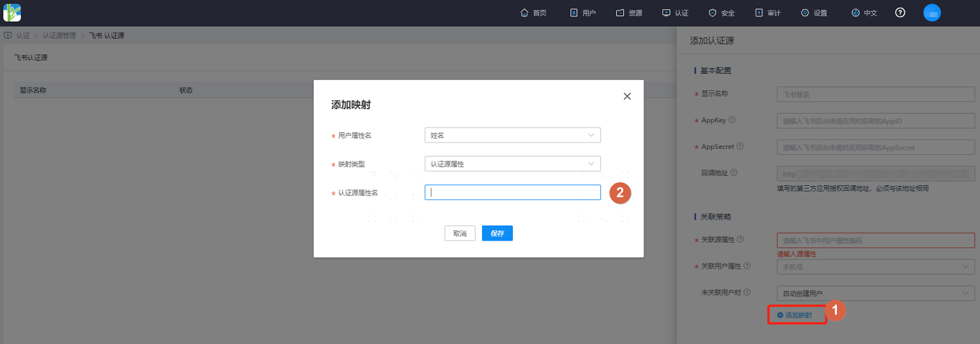Open the 资源 menu
The width and height of the screenshot is (980, 344).
pyautogui.click(x=629, y=13)
